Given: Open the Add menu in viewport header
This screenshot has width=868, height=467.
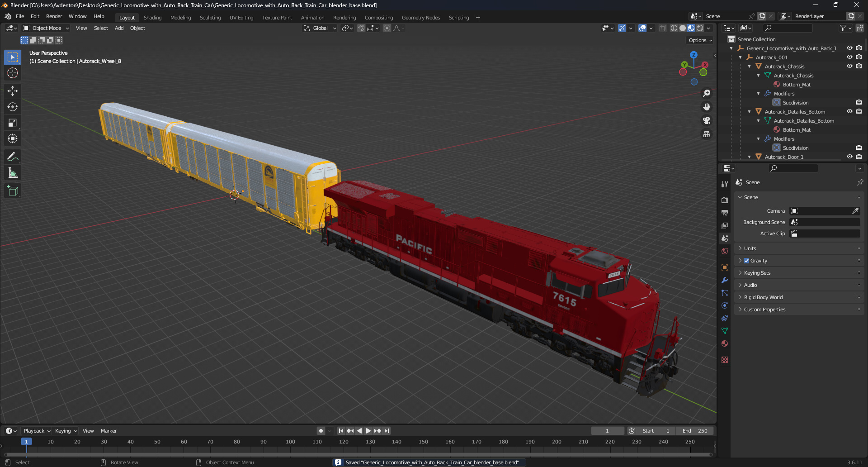Looking at the screenshot, I should tap(119, 28).
